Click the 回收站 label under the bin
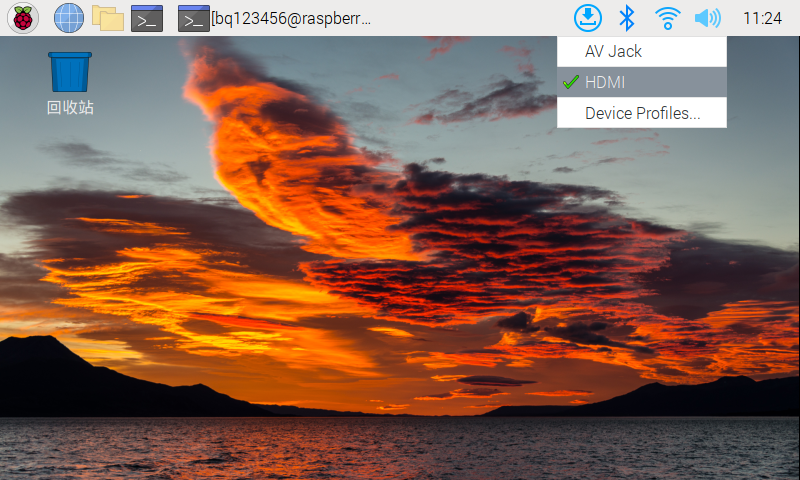This screenshot has height=480, width=800. pos(70,107)
